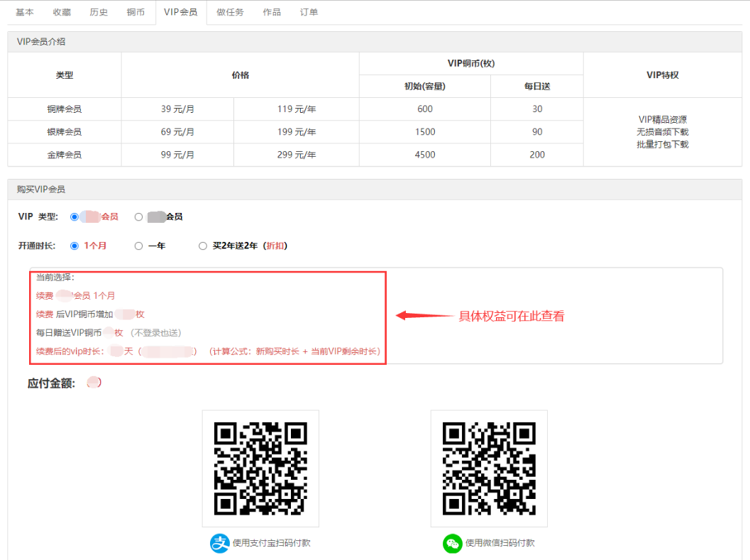The height and width of the screenshot is (560, 750).
Task: Select the first VIP type radio button
Action: click(74, 216)
